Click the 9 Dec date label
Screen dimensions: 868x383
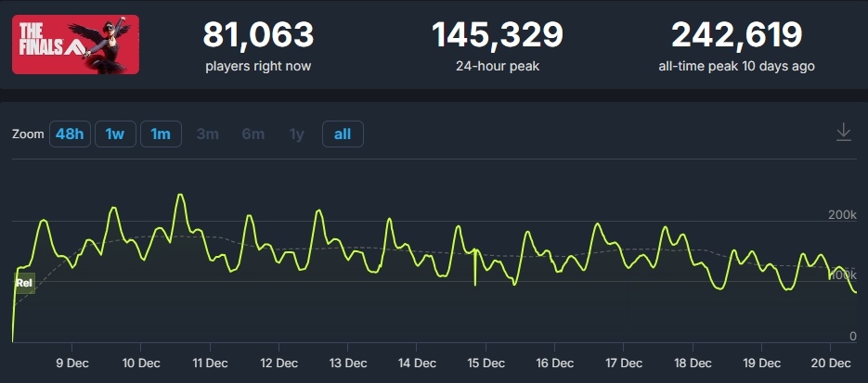pos(72,363)
